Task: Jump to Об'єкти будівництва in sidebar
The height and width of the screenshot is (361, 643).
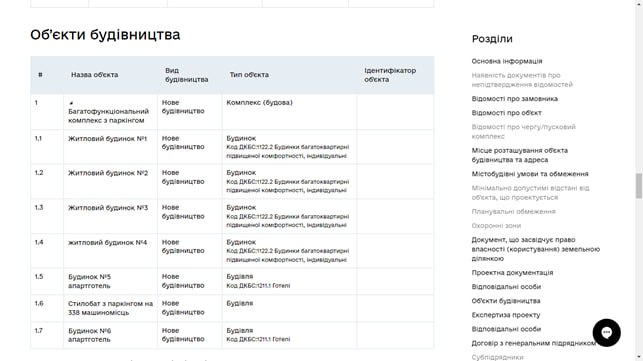Action: pos(506,301)
